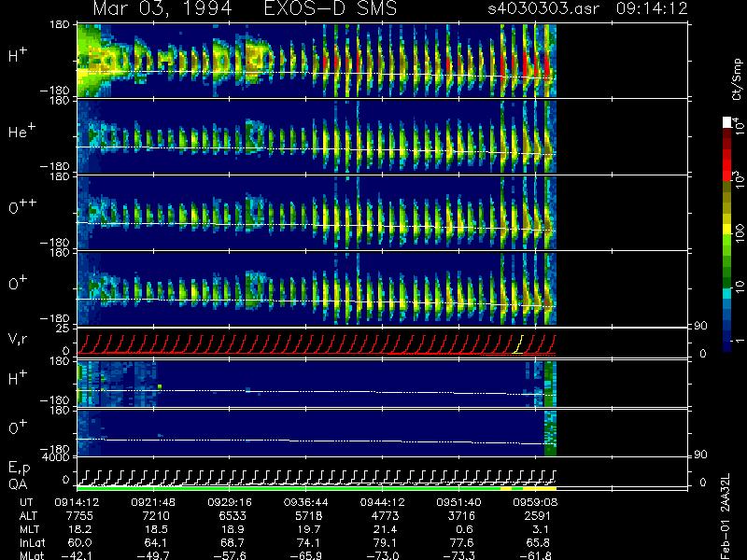This screenshot has width=747, height=560.
Task: Click the UT value '0914:12'
Action: [x=77, y=502]
